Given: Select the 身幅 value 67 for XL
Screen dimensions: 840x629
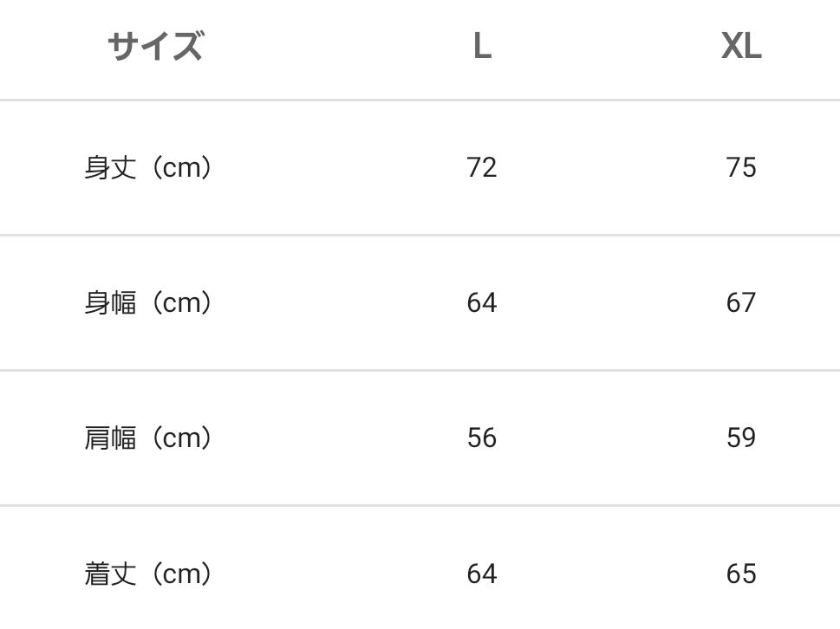Looking at the screenshot, I should [x=741, y=302].
